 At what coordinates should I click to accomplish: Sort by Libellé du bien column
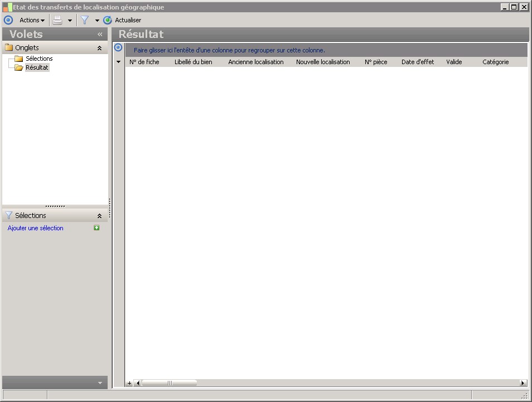pos(194,62)
